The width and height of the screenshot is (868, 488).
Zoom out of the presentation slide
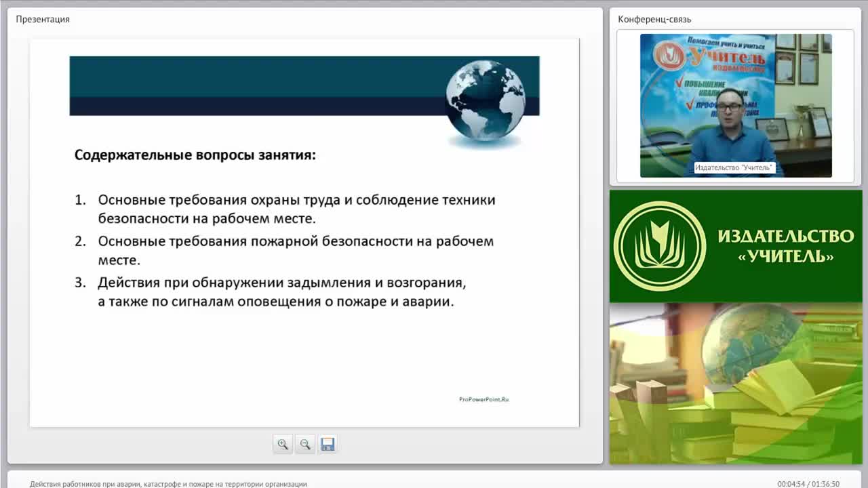(x=305, y=445)
